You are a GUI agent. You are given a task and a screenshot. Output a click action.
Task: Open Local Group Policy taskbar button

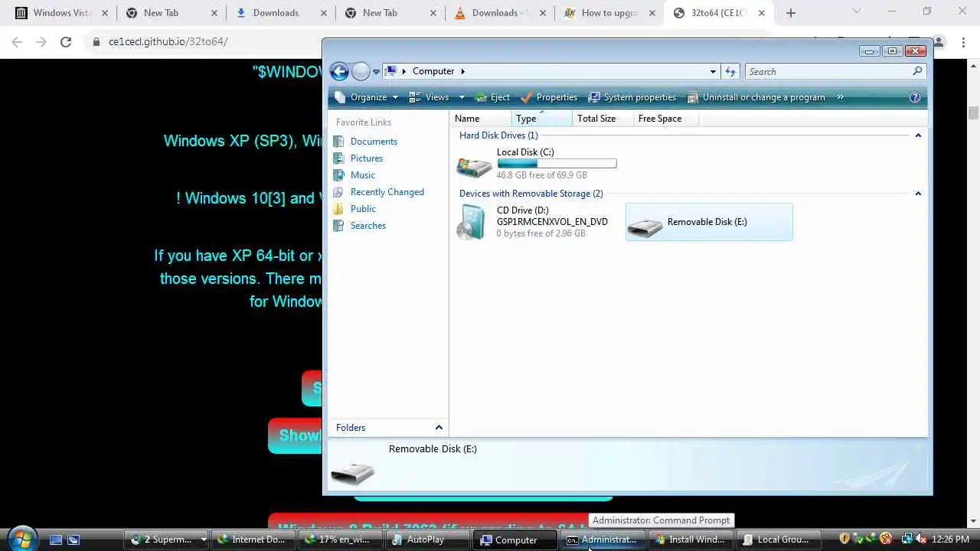[779, 540]
